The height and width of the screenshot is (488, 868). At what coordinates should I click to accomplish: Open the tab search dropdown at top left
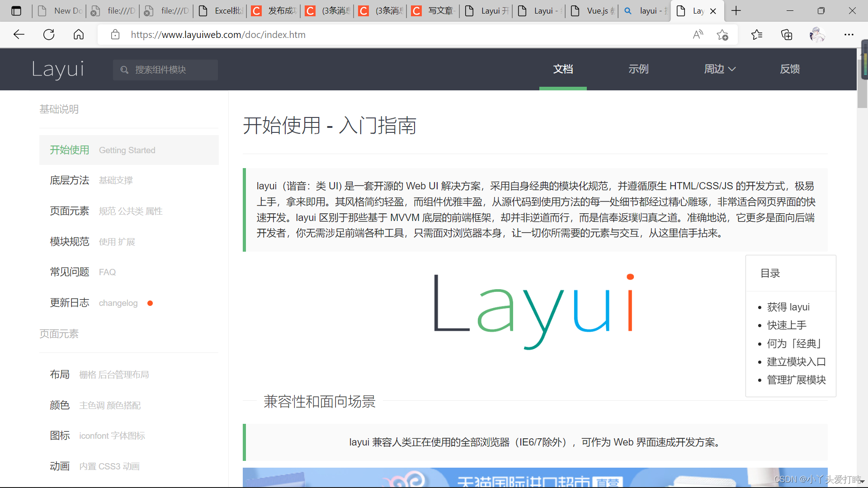tap(16, 10)
